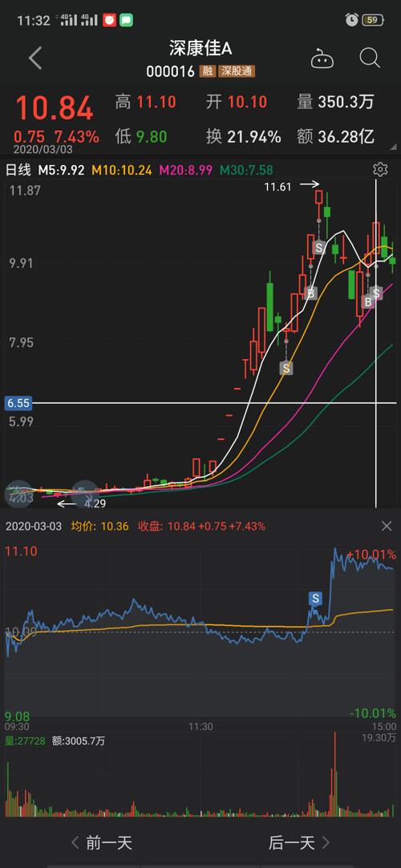
Task: Open the search magnifier icon
Action: pyautogui.click(x=369, y=58)
